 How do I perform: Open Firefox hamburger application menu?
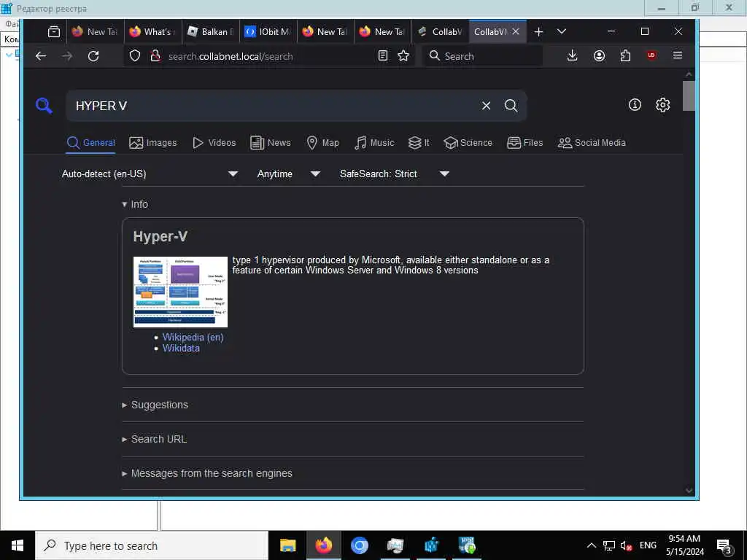[x=678, y=55]
